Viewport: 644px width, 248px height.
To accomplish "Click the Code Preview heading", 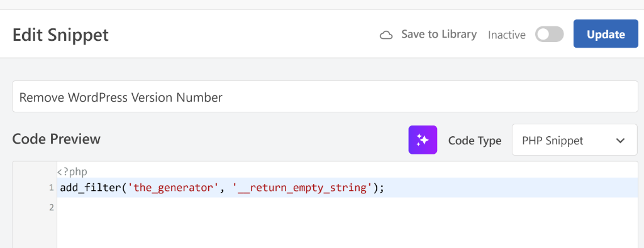I will [56, 139].
